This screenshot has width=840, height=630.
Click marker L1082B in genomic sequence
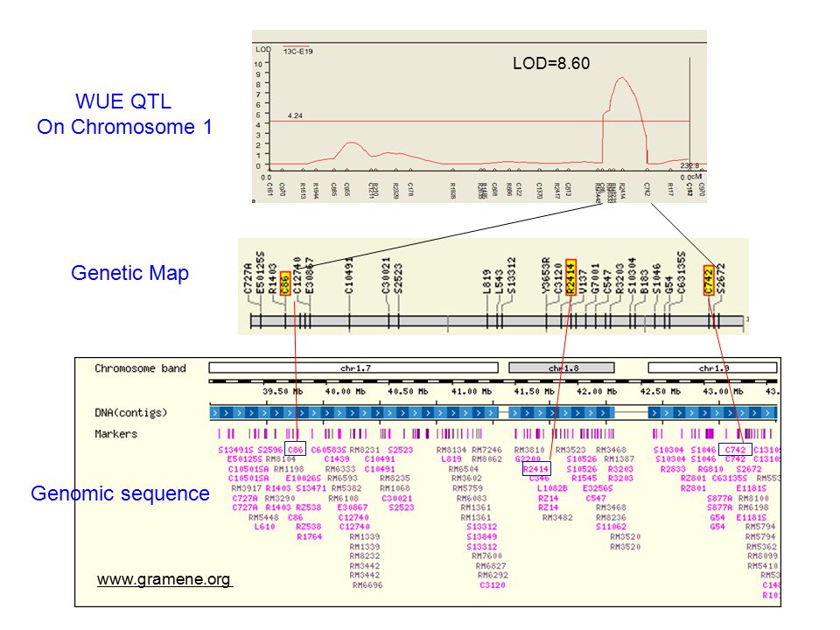(552, 488)
